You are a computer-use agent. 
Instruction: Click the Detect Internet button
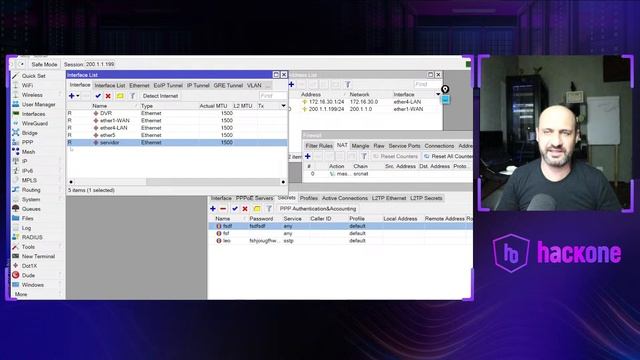point(160,96)
